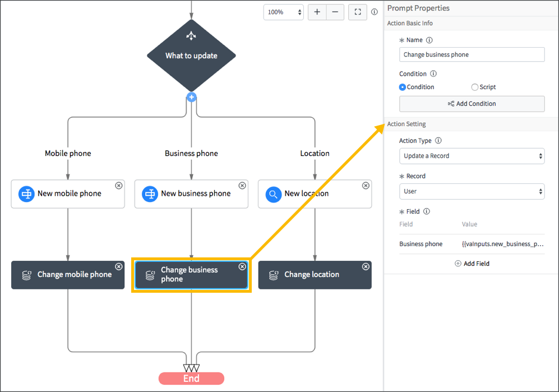Click the blue plus connector below What to update
This screenshot has height=392, width=559.
click(x=191, y=97)
